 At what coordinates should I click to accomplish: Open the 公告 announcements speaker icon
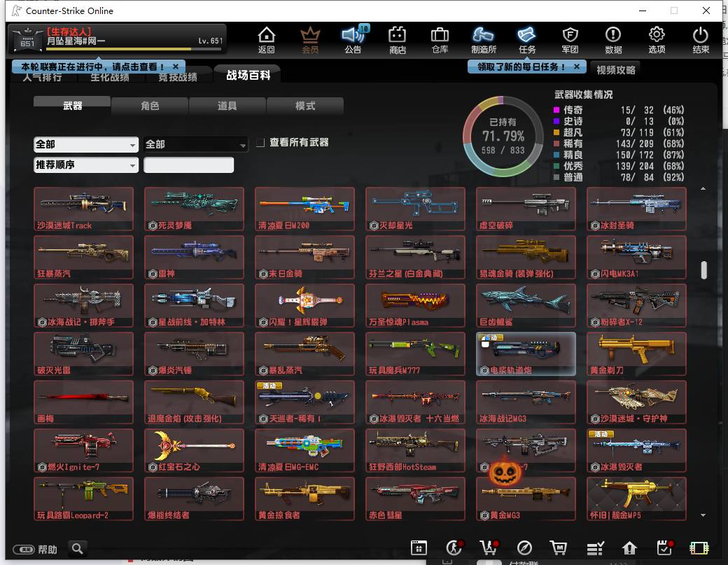[353, 40]
